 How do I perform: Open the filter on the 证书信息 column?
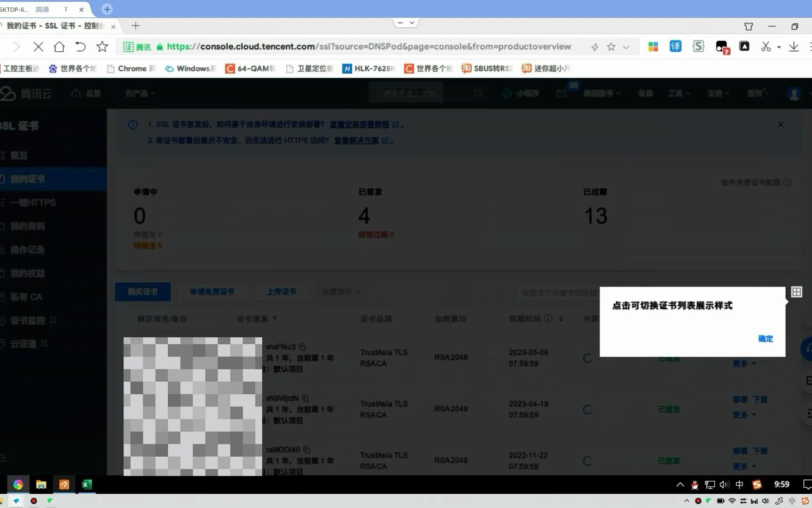pyautogui.click(x=275, y=319)
